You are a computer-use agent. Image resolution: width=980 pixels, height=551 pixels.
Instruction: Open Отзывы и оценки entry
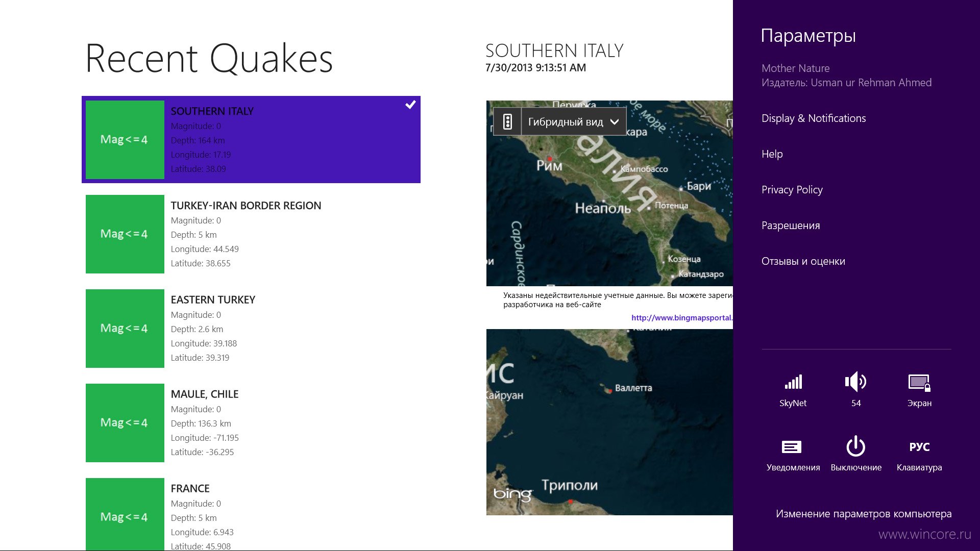pos(803,261)
